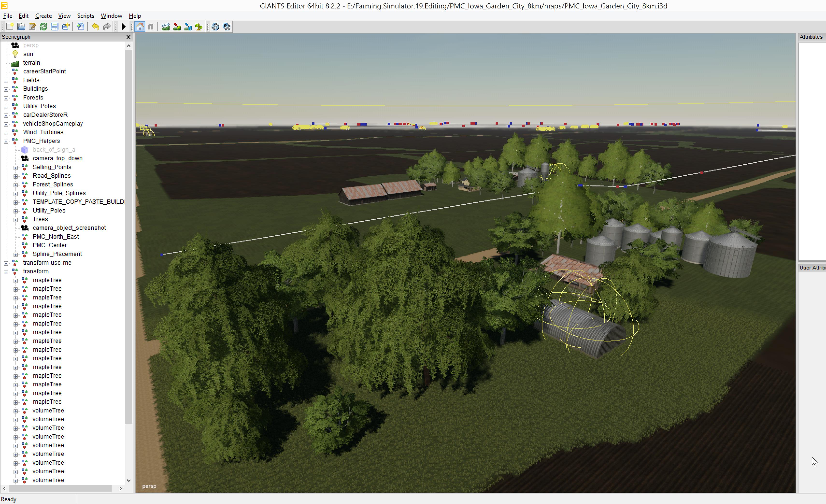Reload the scene with green arrows icon
This screenshot has width=826, height=504.
[43, 27]
